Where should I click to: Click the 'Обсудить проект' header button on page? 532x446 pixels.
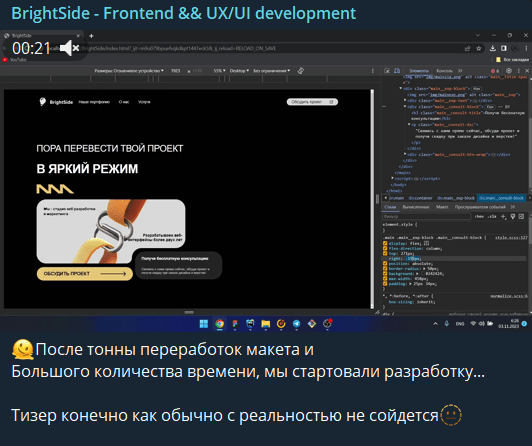click(312, 102)
